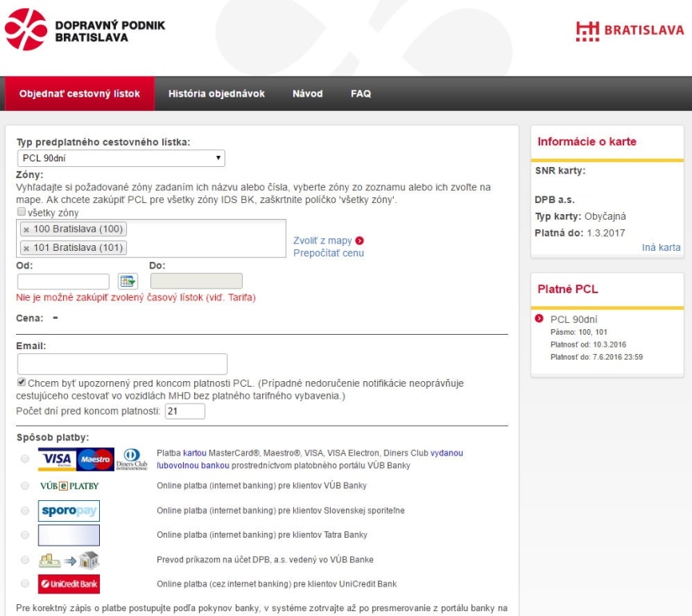The width and height of the screenshot is (692, 616).
Task: Click the VÚB ePlatby logo
Action: [x=69, y=486]
